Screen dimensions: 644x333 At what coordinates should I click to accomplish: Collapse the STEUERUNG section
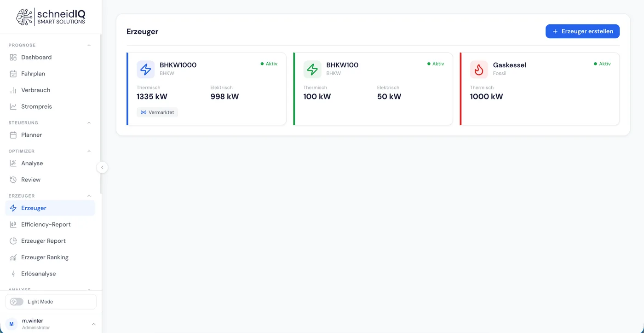tap(89, 123)
